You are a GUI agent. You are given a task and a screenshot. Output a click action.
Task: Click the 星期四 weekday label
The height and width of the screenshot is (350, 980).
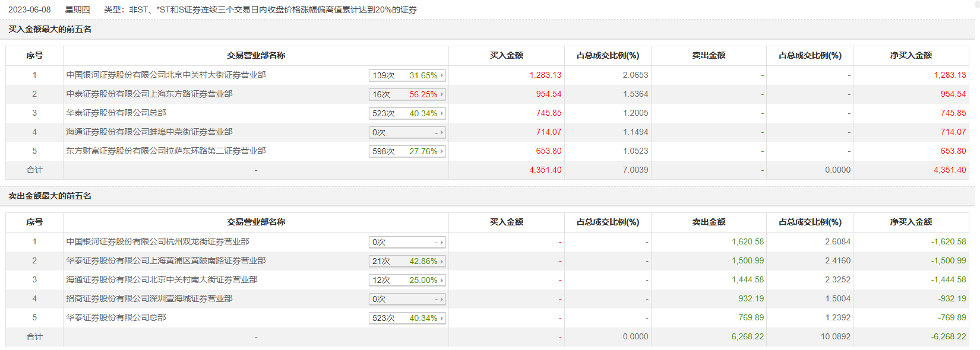[x=78, y=9]
